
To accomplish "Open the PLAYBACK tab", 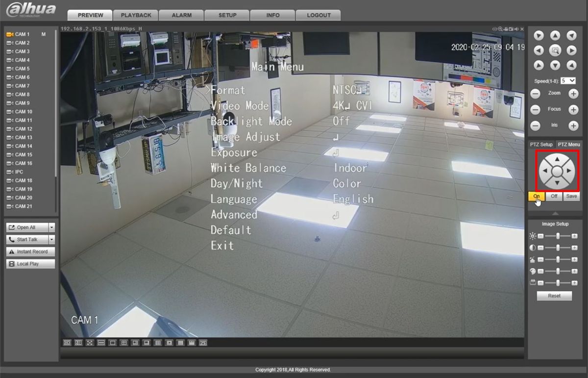I will (x=136, y=15).
